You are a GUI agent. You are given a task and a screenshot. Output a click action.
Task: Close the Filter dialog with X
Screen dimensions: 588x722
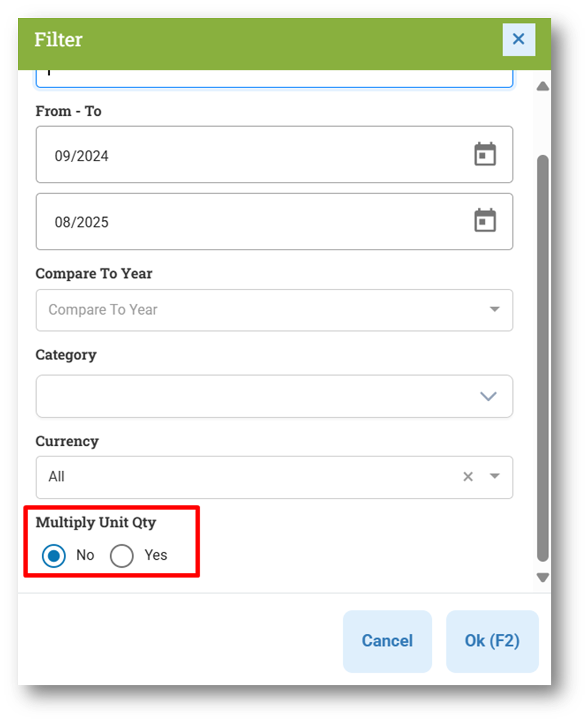click(x=519, y=40)
